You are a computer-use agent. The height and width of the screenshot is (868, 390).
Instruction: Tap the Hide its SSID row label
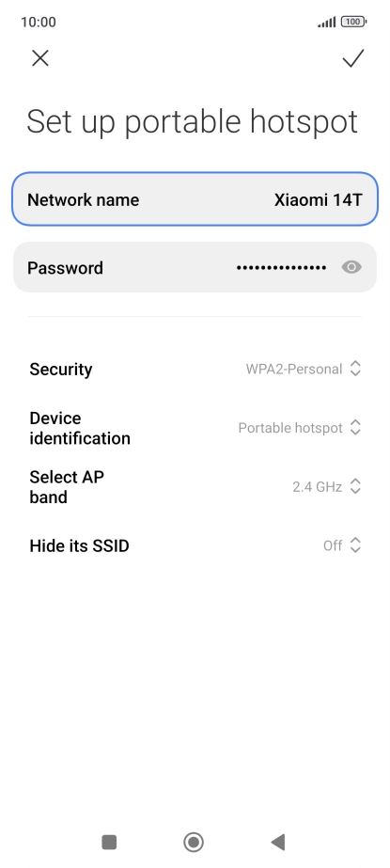pyautogui.click(x=79, y=545)
